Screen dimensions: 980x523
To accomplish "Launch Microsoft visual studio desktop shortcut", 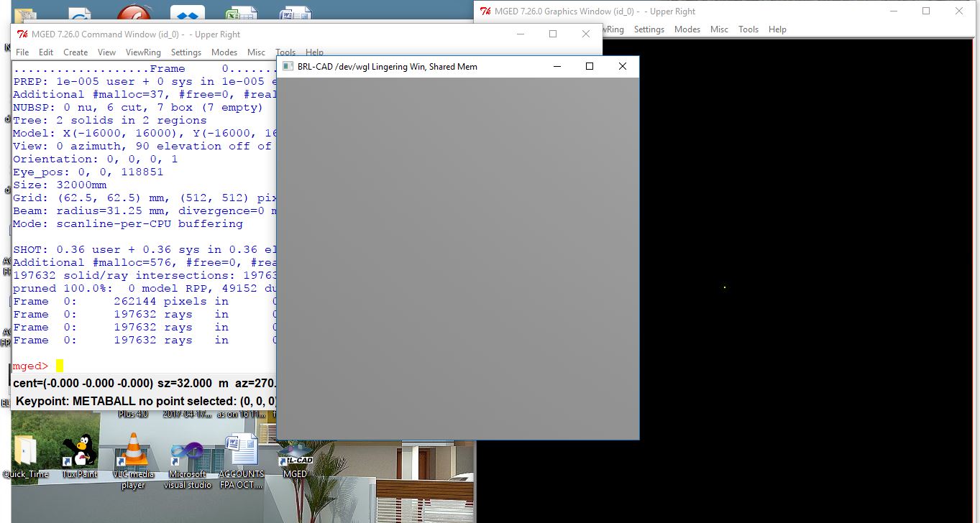I will [x=187, y=465].
